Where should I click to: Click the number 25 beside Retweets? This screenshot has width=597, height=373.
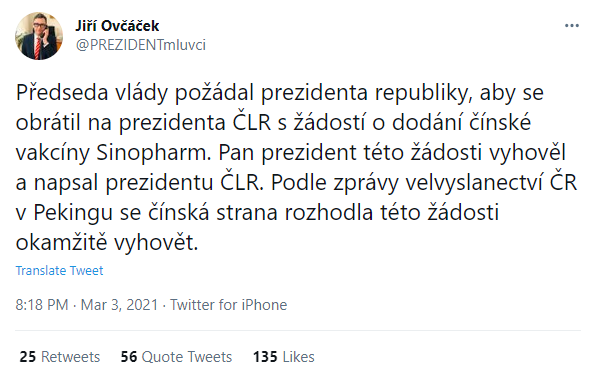pyautogui.click(x=28, y=357)
